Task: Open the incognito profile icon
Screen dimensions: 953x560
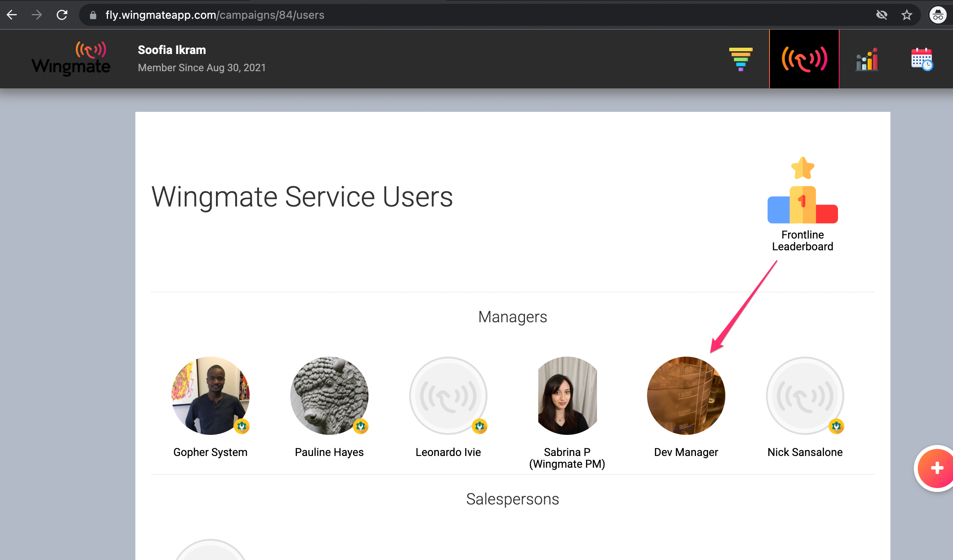Action: 938,15
